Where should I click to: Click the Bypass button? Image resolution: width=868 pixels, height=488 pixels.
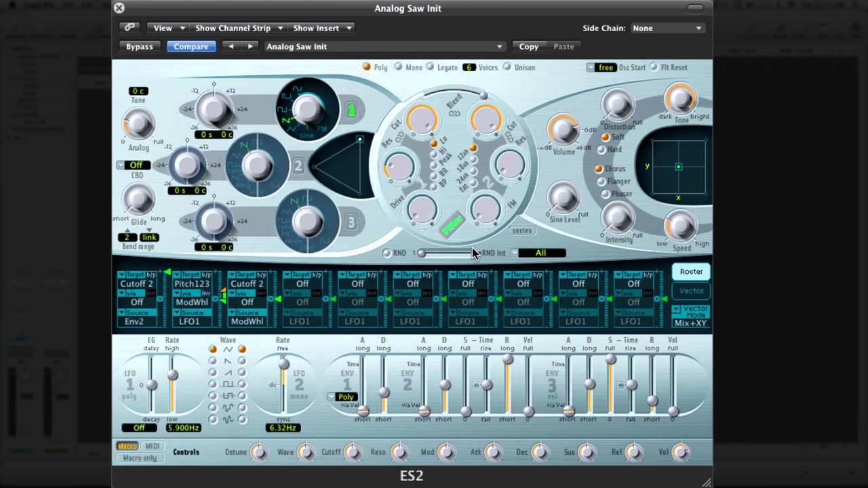point(140,46)
